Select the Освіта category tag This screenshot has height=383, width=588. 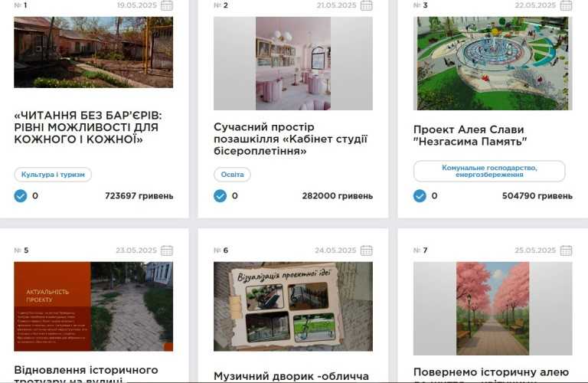point(232,175)
